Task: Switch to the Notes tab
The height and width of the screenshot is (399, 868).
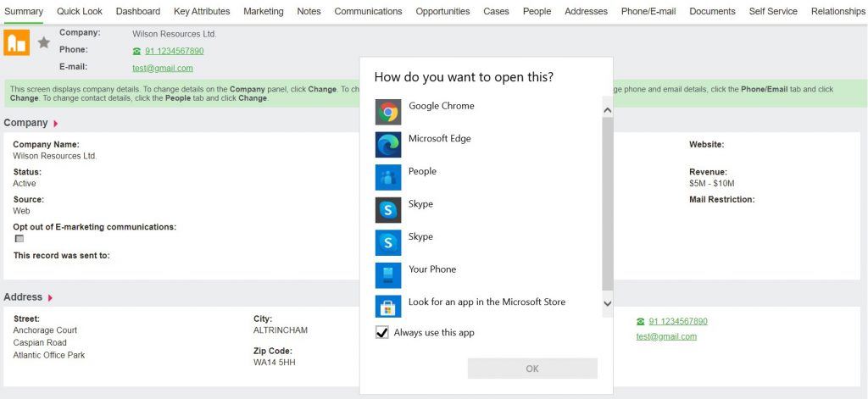Action: [x=309, y=11]
